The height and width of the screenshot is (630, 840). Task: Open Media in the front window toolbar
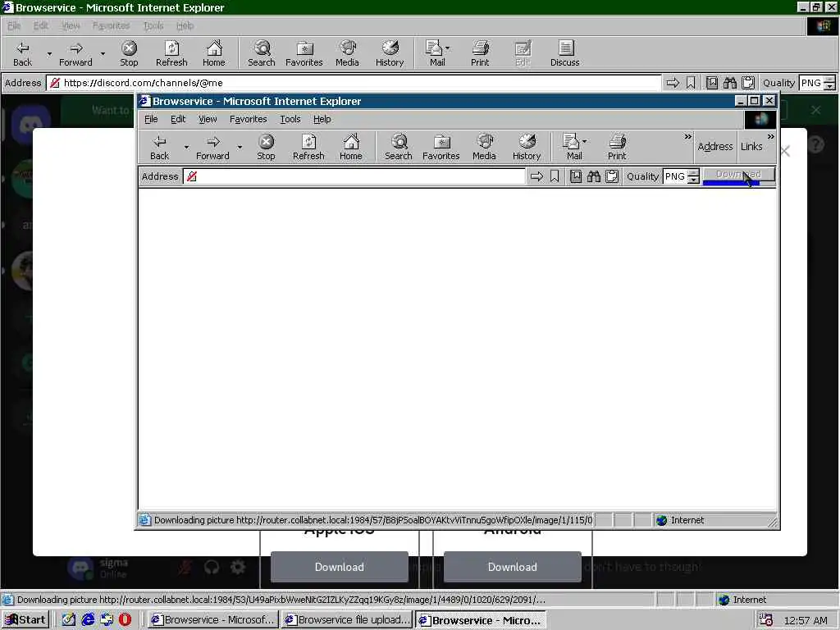(484, 147)
